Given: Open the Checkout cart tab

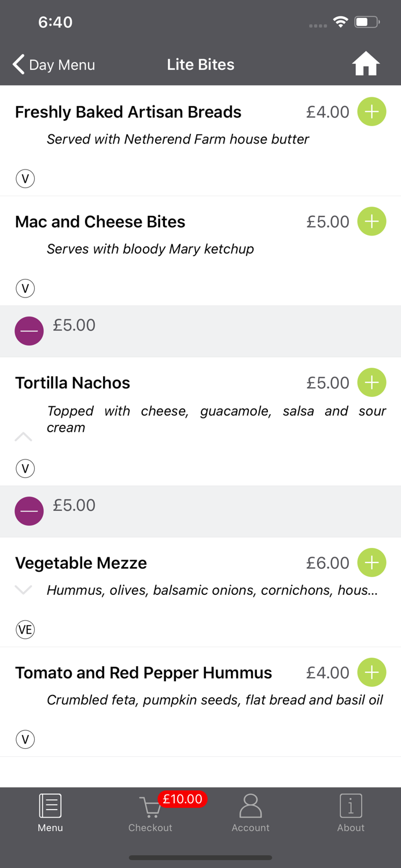Looking at the screenshot, I should 150,813.
